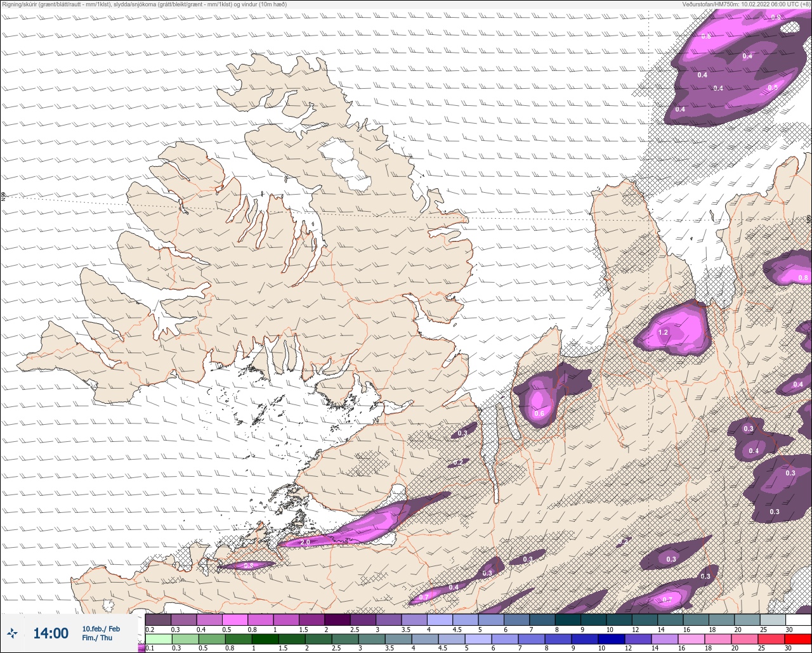Pick the dark green 1 swatch, lower legend row

265,639
